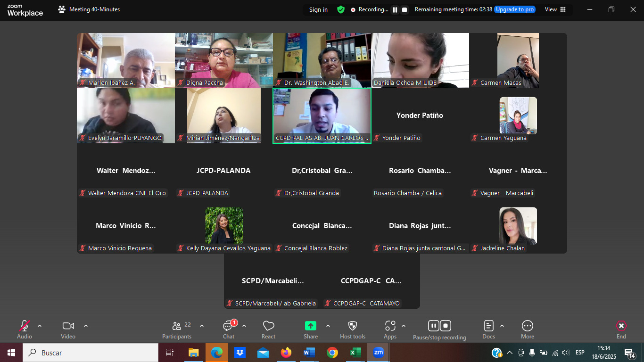Start screen Share
The height and width of the screenshot is (362, 644).
click(x=311, y=329)
